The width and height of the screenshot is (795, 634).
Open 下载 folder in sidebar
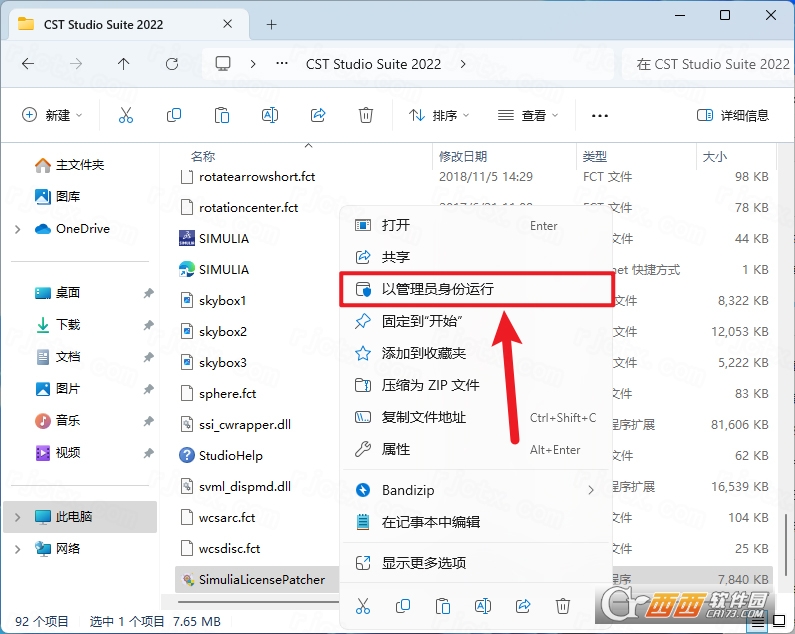[x=68, y=325]
